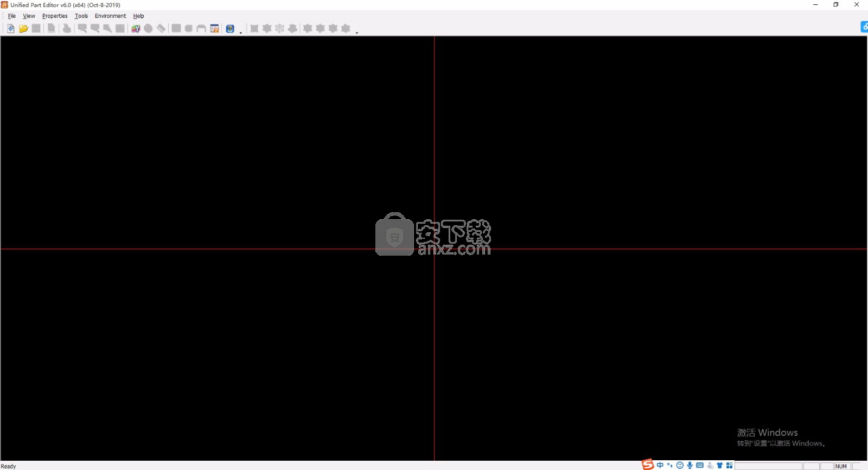Image resolution: width=868 pixels, height=470 pixels.
Task: Open IME toolbox grid icon
Action: pos(730,465)
